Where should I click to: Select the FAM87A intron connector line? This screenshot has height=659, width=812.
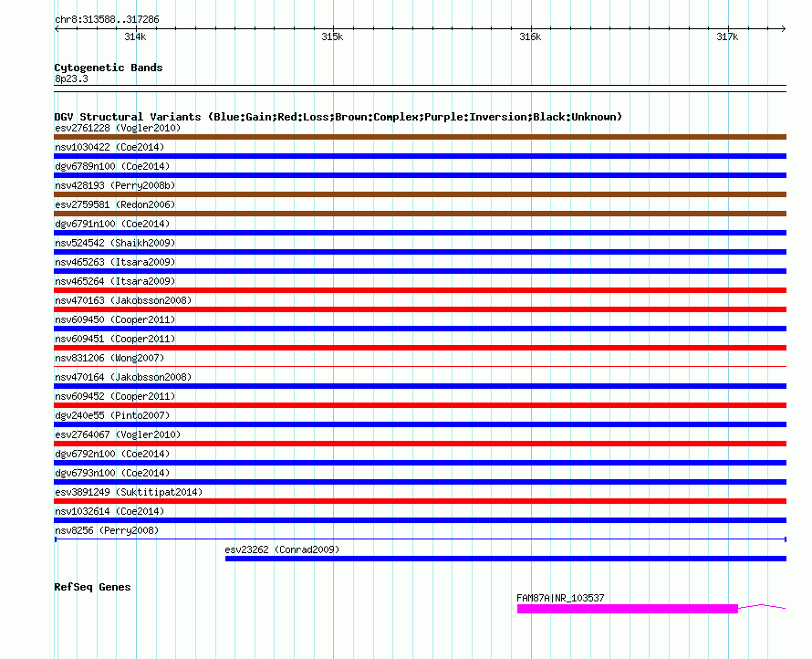(x=763, y=606)
